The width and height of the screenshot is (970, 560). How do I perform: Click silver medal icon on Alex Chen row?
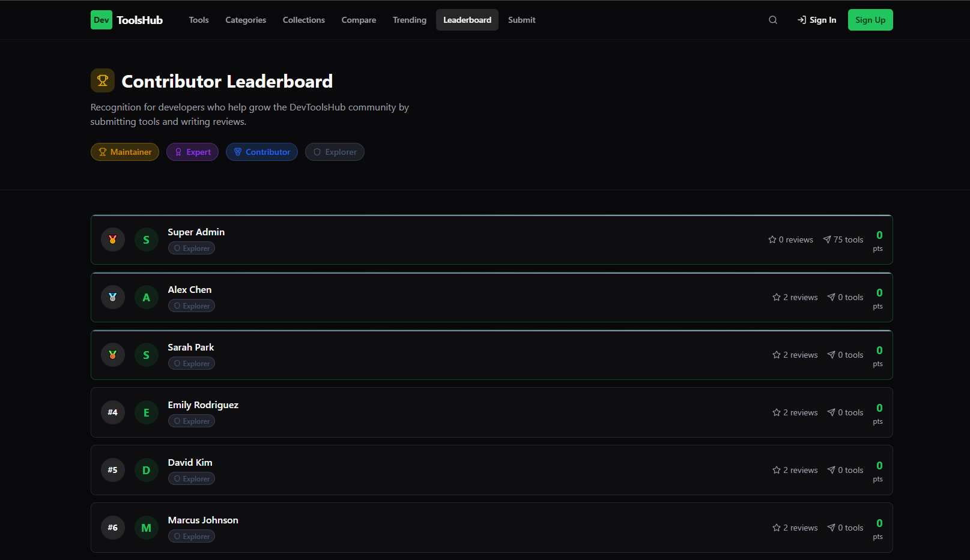click(113, 297)
